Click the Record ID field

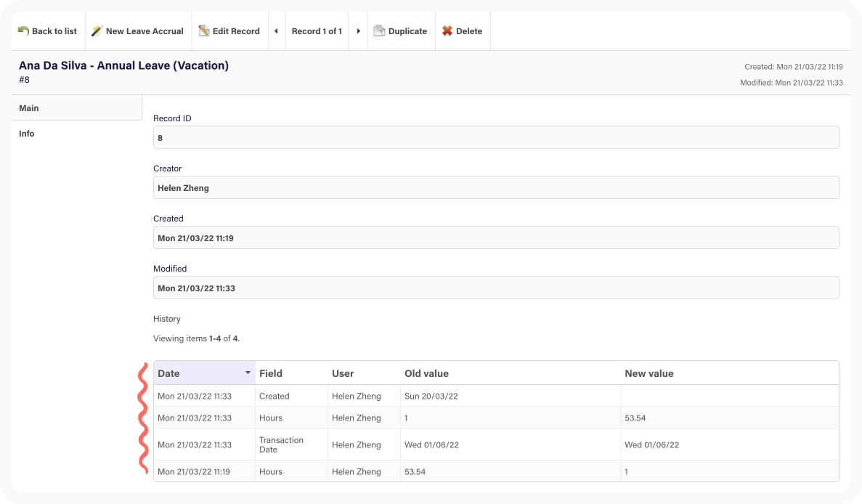tap(496, 137)
